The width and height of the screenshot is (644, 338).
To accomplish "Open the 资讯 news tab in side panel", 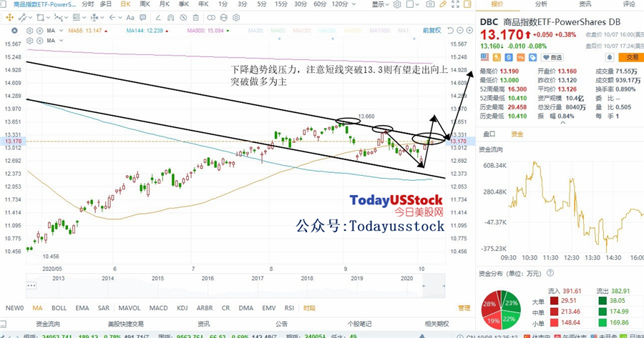I will point(585,4).
